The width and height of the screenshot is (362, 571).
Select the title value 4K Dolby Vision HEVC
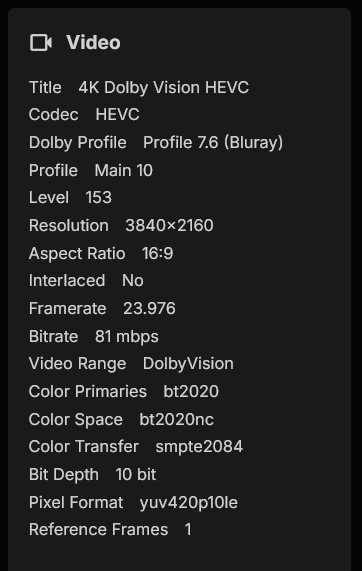[164, 88]
